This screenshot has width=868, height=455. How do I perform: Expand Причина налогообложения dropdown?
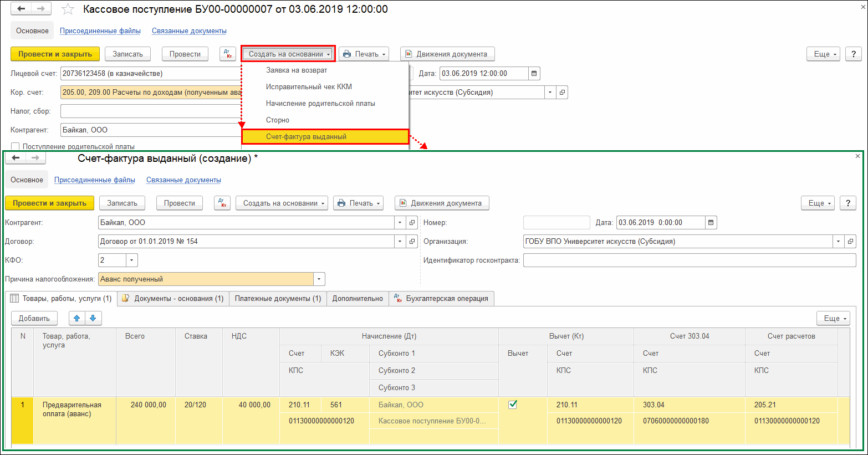coord(319,279)
